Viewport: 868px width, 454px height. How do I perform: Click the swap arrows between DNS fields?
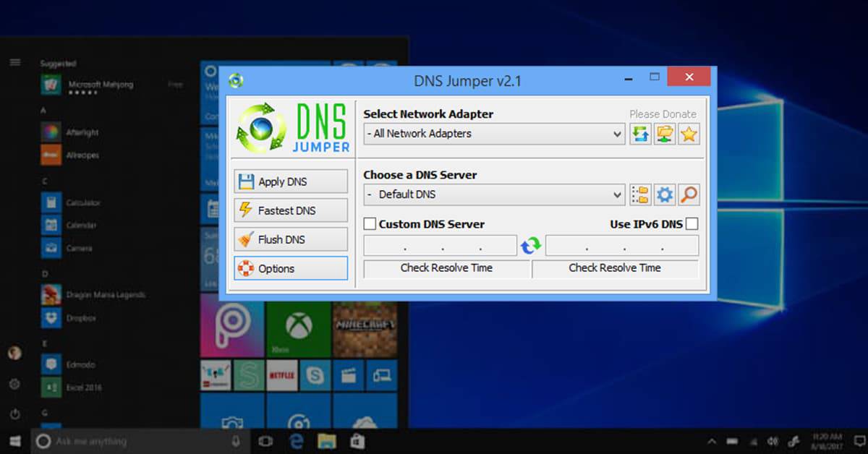click(x=531, y=246)
